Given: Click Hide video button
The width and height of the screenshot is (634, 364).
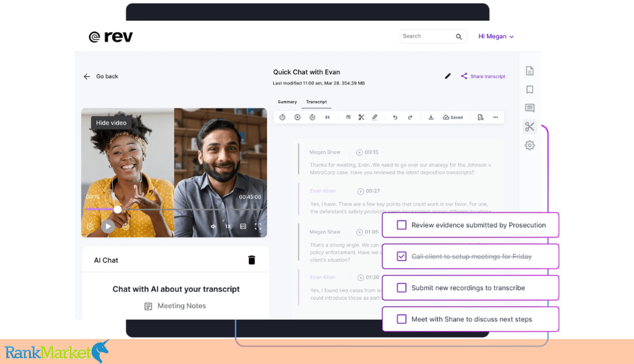Looking at the screenshot, I should 111,123.
